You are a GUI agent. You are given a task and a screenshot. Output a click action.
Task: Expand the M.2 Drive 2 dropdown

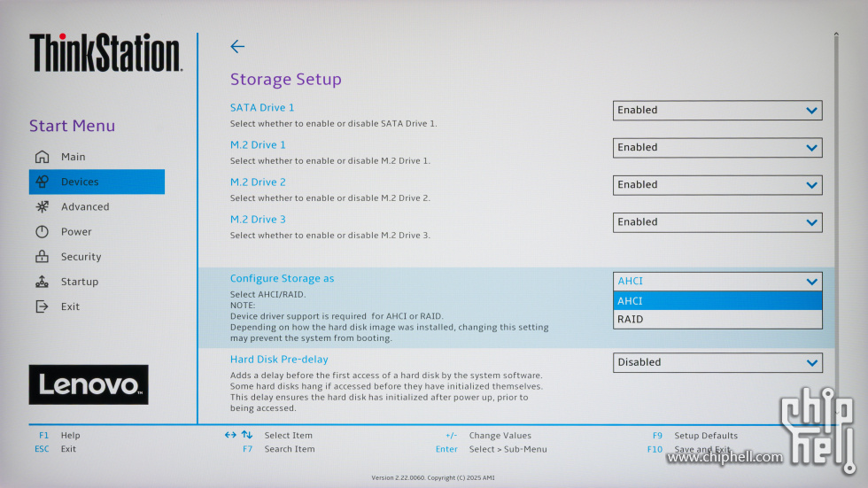[x=717, y=185]
